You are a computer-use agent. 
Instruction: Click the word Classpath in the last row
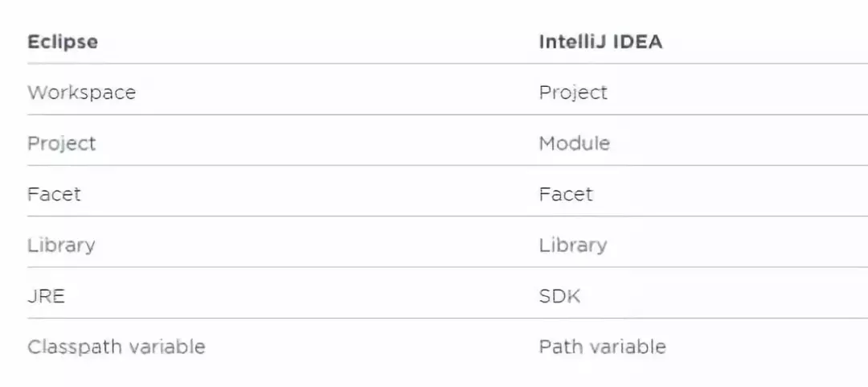coord(71,347)
